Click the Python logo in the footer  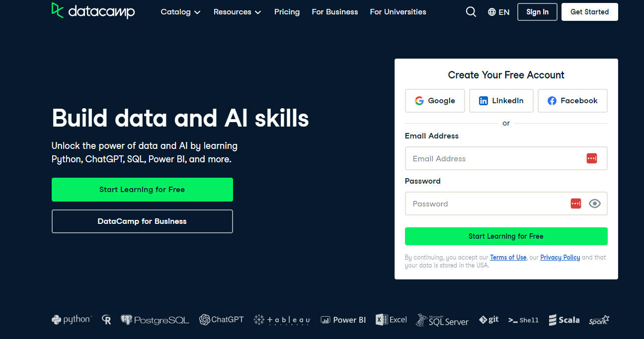(x=71, y=320)
